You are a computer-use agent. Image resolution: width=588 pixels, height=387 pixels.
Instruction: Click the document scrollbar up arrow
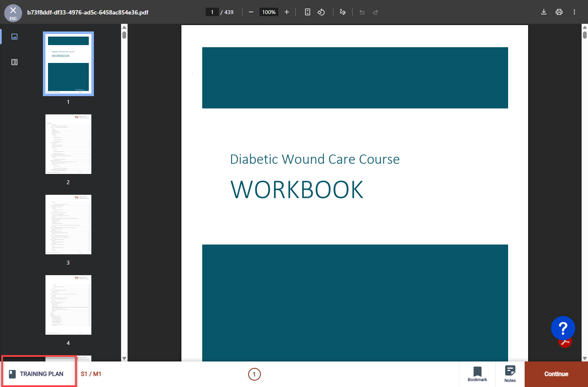pyautogui.click(x=585, y=27)
